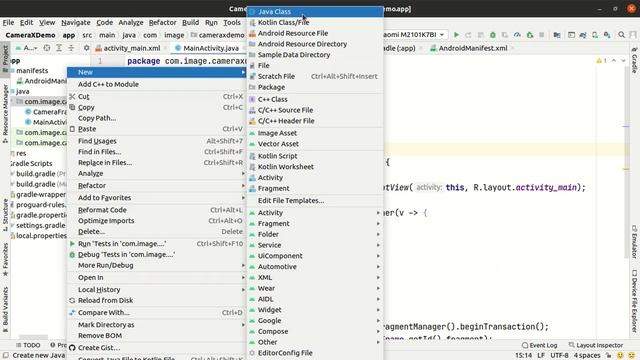Viewport: 640px width, 360px height.
Task: Switch to MainActivity.java tab
Action: 211,48
